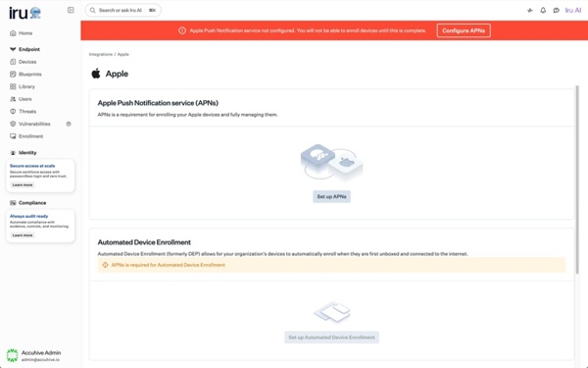Open Accuhive Admin account menu
Screen dimensions: 588x368
point(33,355)
